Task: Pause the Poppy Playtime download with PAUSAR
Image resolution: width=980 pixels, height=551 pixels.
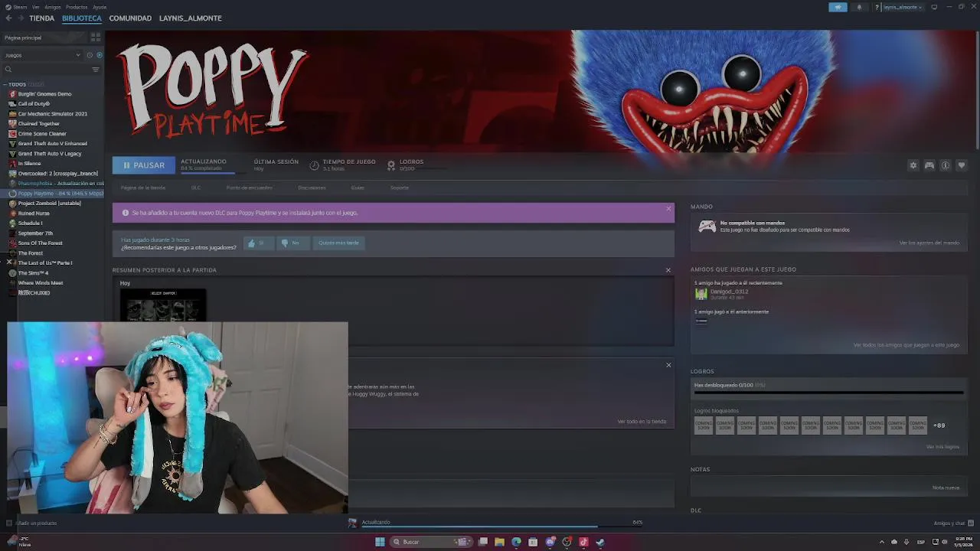Action: click(x=143, y=165)
